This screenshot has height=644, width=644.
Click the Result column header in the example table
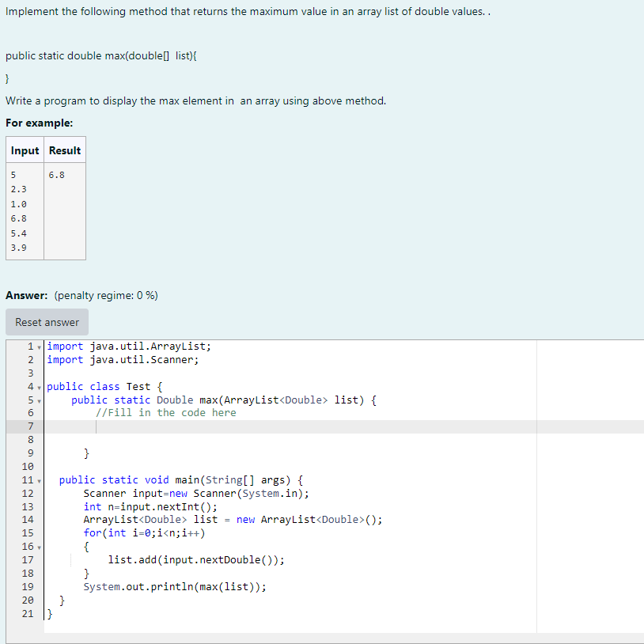[64, 150]
